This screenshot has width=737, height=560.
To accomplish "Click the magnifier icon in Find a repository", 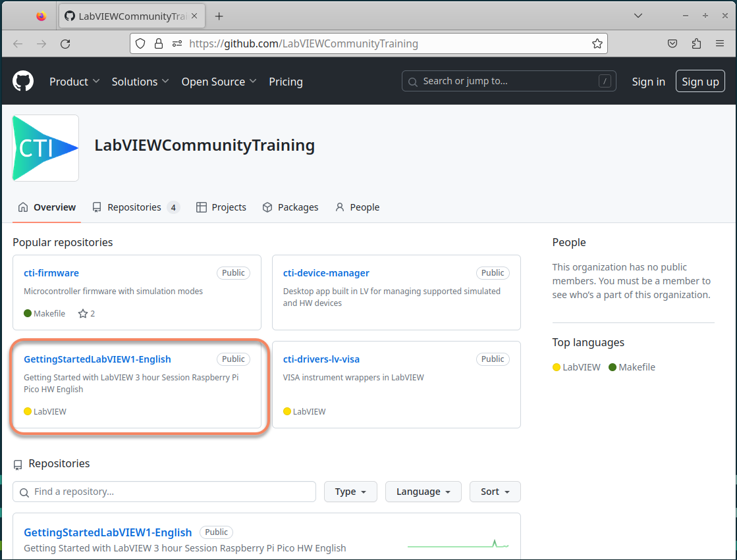I will tap(24, 492).
